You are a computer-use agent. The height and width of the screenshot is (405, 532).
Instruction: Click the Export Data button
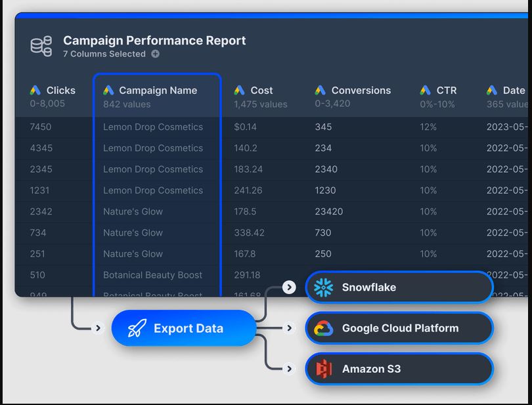point(183,328)
